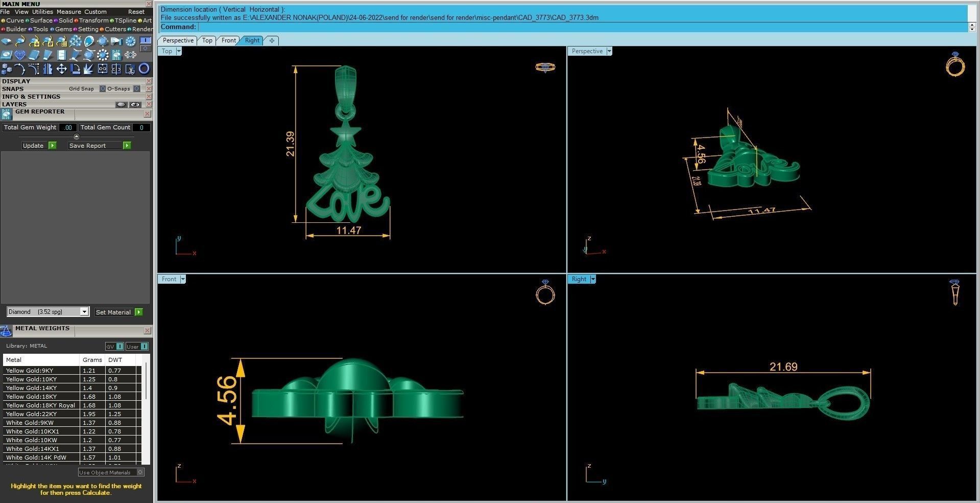The width and height of the screenshot is (980, 503).
Task: Enable Use Object Materials option
Action: [111, 472]
